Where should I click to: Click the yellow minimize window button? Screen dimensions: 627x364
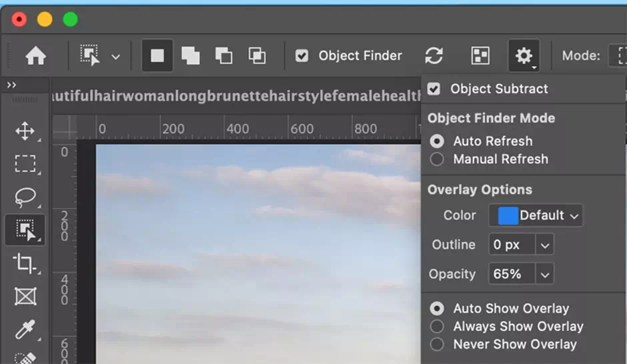point(45,19)
